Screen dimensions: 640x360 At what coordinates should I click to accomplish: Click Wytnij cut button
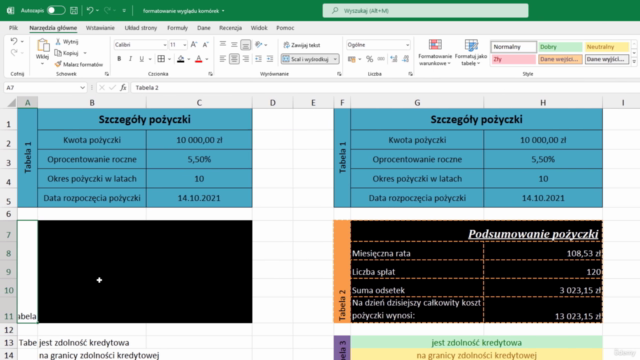coord(67,42)
